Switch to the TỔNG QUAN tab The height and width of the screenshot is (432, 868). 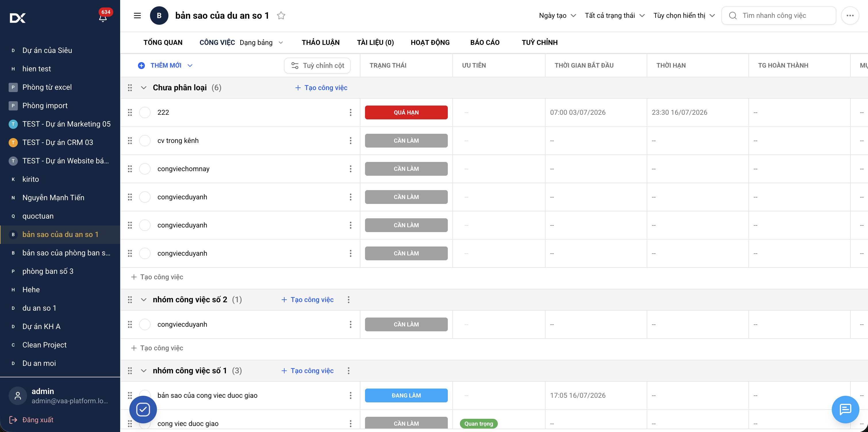tap(163, 43)
